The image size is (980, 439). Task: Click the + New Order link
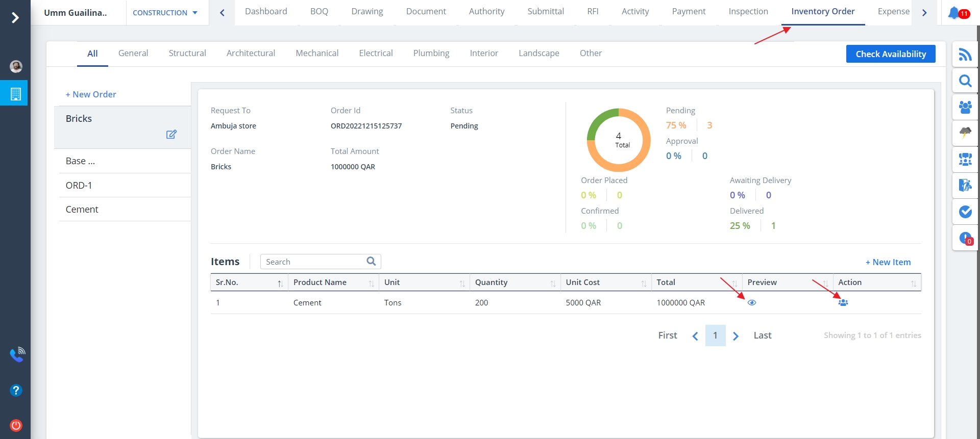click(91, 94)
